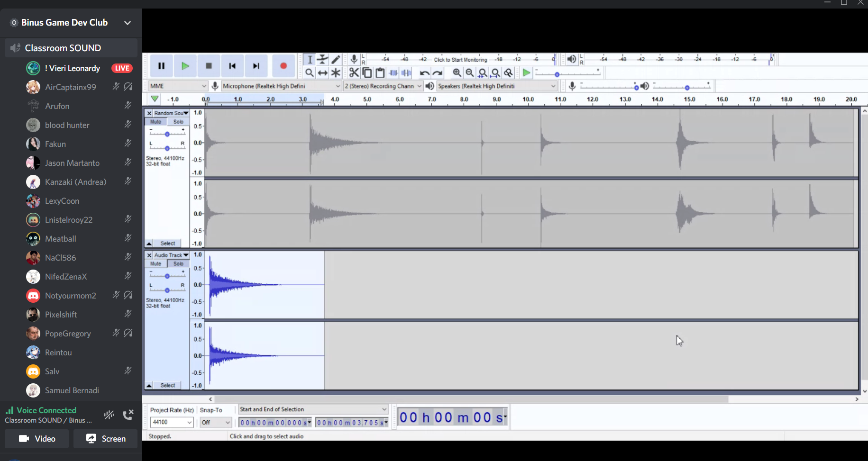Open the MME audio host dropdown

(x=178, y=86)
